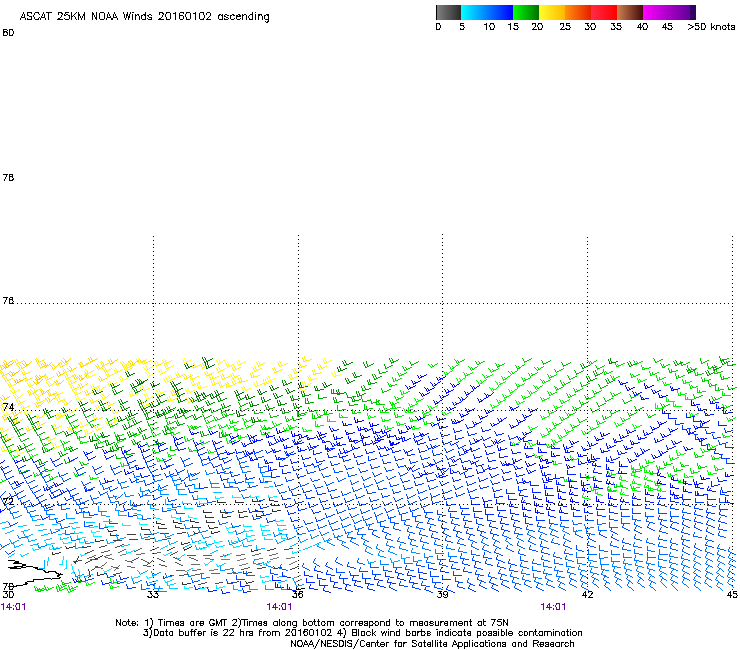Click the legend value 15
The image size is (740, 650).
point(513,27)
